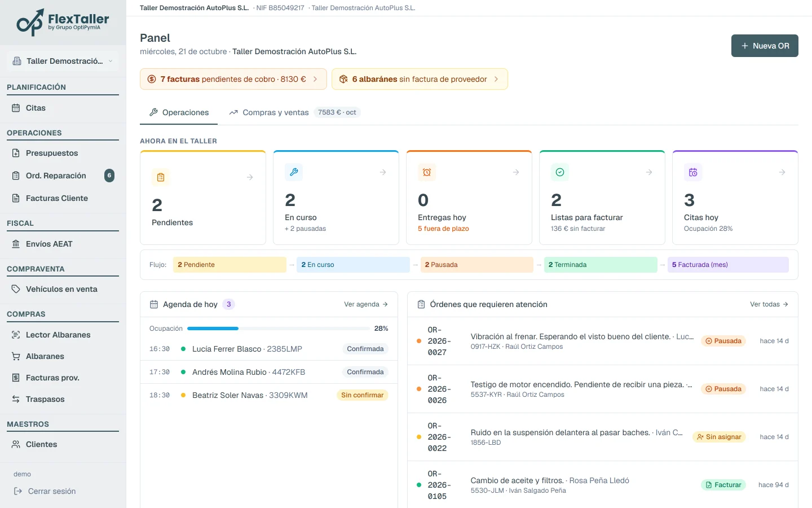Image resolution: width=812 pixels, height=508 pixels.
Task: Click the arrow on the Citas hoy card
Action: click(x=782, y=172)
